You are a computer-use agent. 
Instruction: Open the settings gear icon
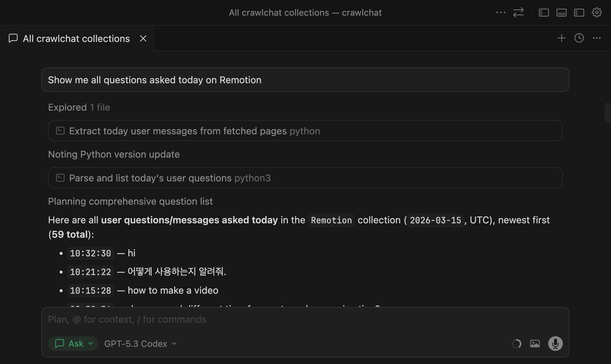coord(597,13)
